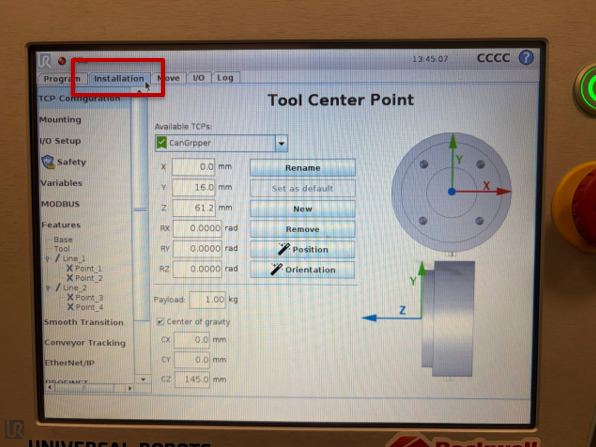Click the Position wizard wand icon
Image resolution: width=596 pixels, height=447 pixels.
284,249
